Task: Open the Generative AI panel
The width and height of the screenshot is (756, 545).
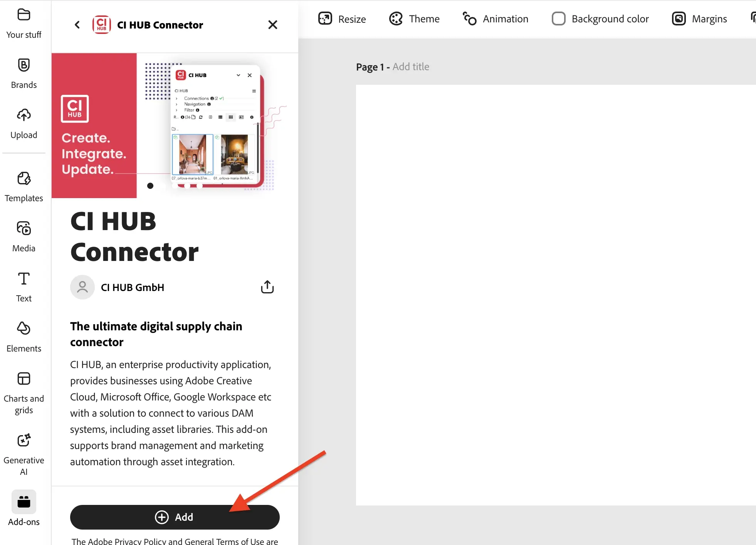Action: pyautogui.click(x=24, y=455)
